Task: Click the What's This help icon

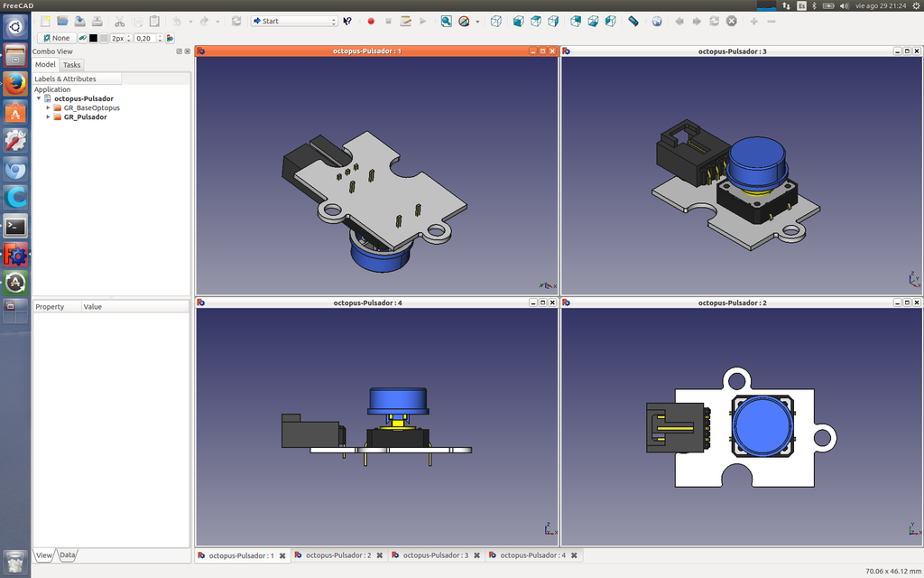Action: (x=347, y=21)
